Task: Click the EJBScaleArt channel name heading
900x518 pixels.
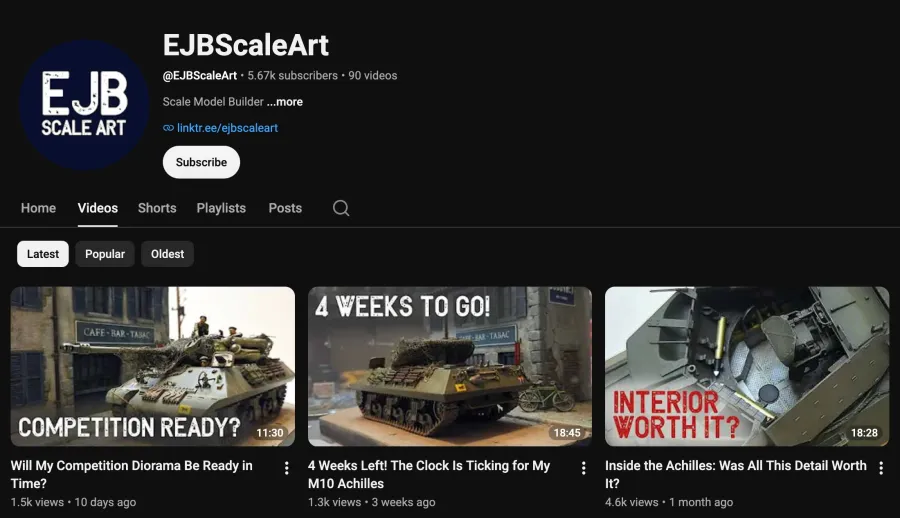Action: [x=246, y=45]
